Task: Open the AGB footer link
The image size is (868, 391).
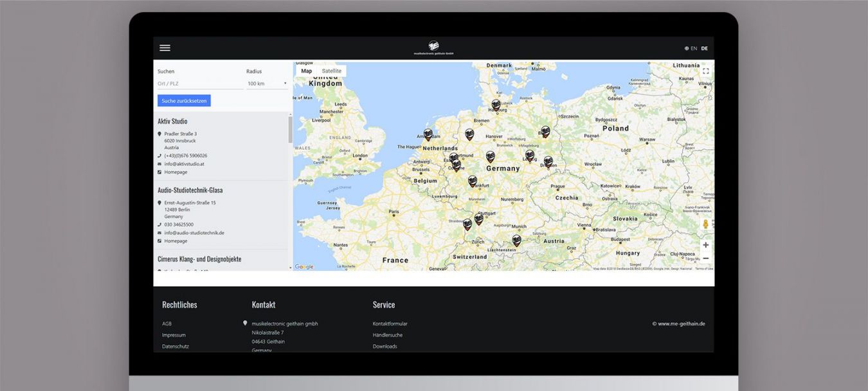Action: click(x=167, y=323)
